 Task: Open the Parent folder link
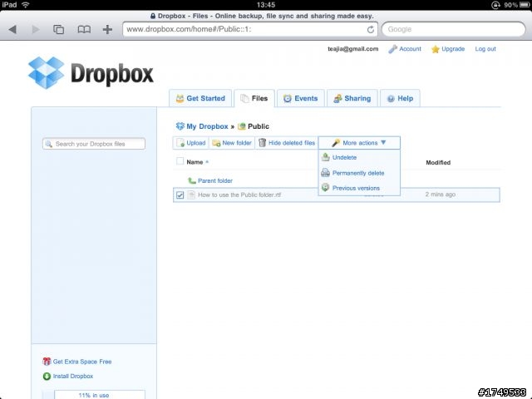[215, 181]
